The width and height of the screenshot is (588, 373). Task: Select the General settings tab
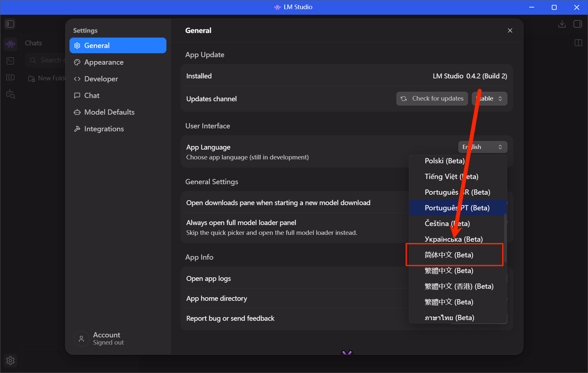click(118, 45)
